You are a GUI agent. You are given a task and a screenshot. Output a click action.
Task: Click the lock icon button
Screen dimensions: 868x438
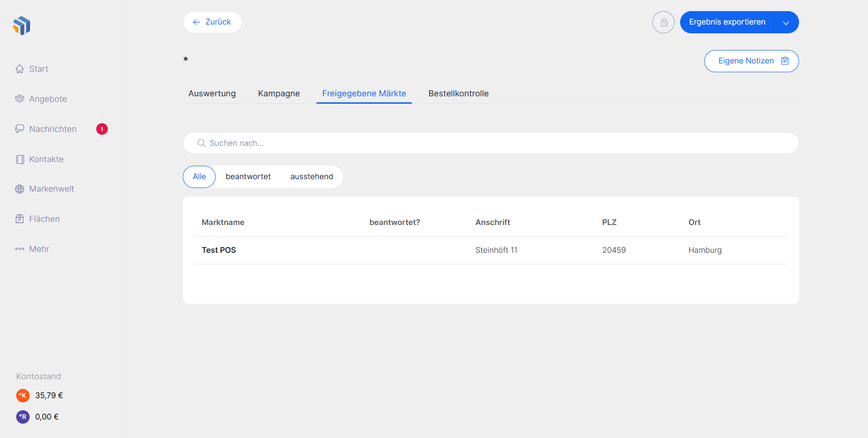coord(663,22)
